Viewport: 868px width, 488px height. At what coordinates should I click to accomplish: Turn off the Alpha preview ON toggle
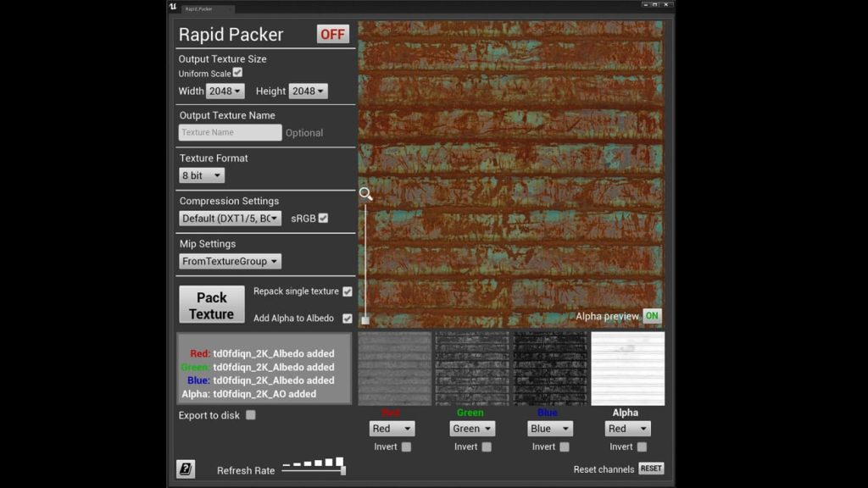pyautogui.click(x=652, y=316)
